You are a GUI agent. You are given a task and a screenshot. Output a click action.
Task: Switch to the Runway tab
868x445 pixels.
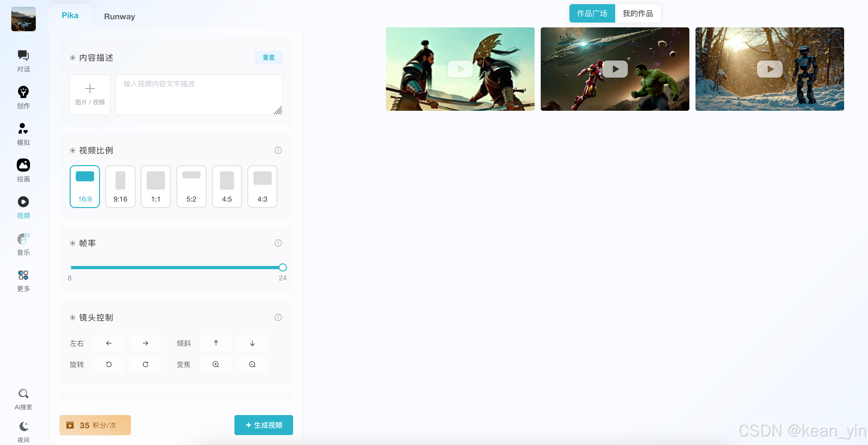[x=119, y=16]
